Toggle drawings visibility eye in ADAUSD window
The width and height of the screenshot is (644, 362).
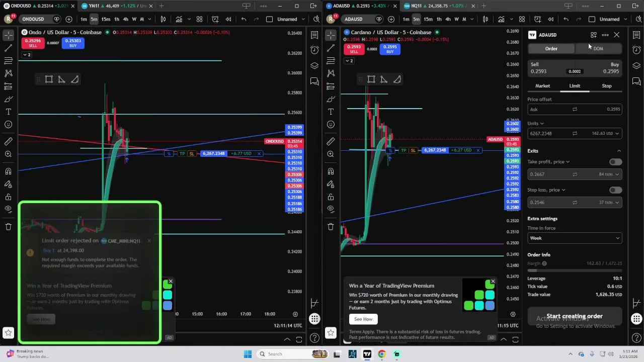(x=331, y=209)
